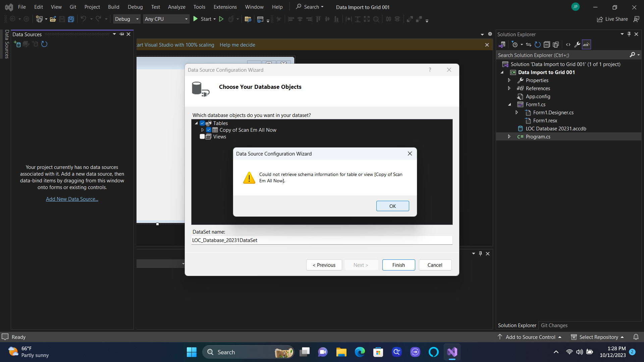Refresh the Solution Explorer view
Screen dimensions: 644x362
click(x=537, y=45)
